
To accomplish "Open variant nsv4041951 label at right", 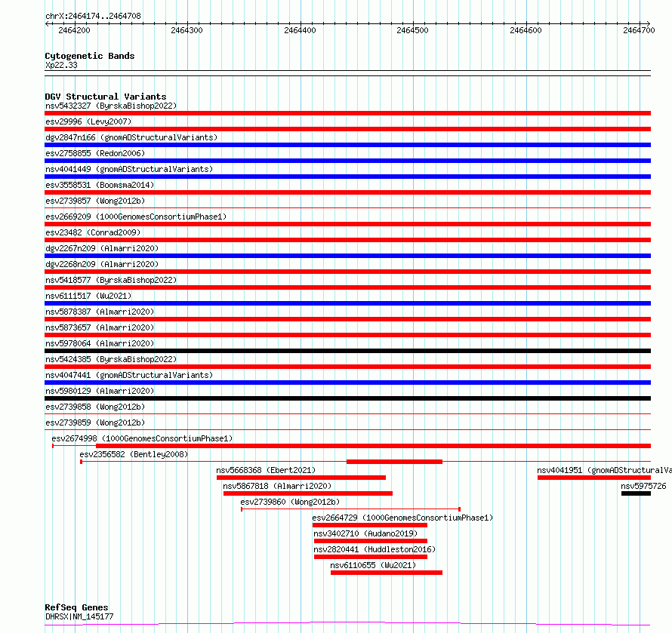I will pos(604,470).
